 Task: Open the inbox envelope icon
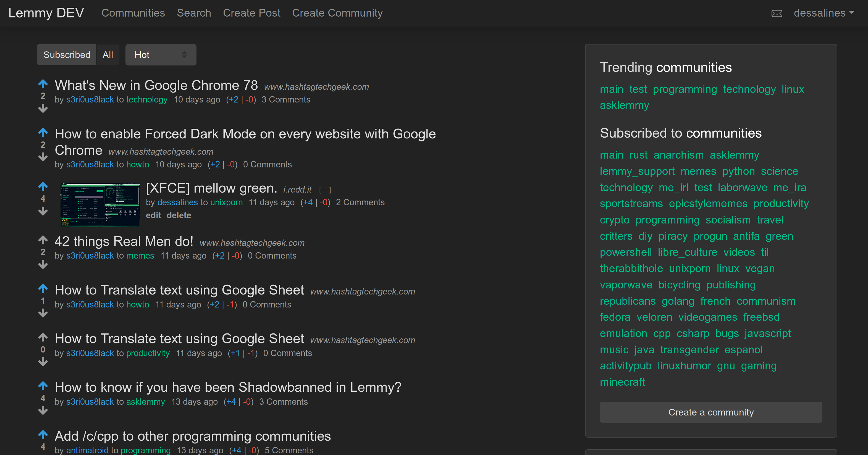[x=777, y=14]
